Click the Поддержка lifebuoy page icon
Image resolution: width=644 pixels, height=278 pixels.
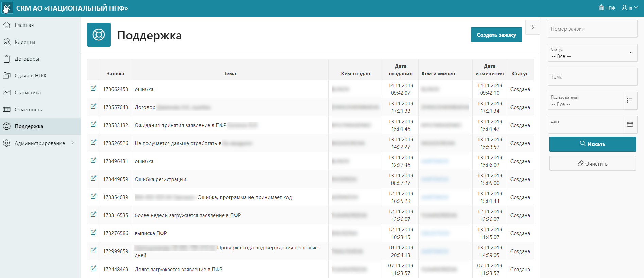[x=99, y=35]
